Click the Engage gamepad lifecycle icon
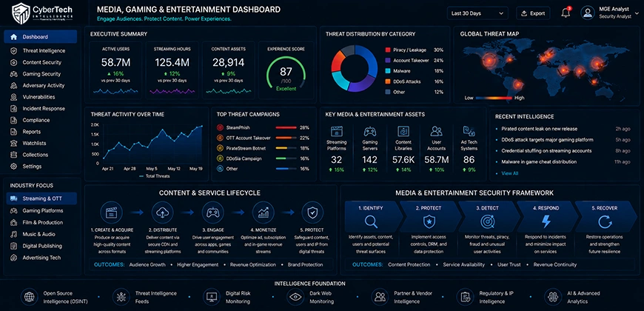644x311 pixels. click(x=212, y=213)
